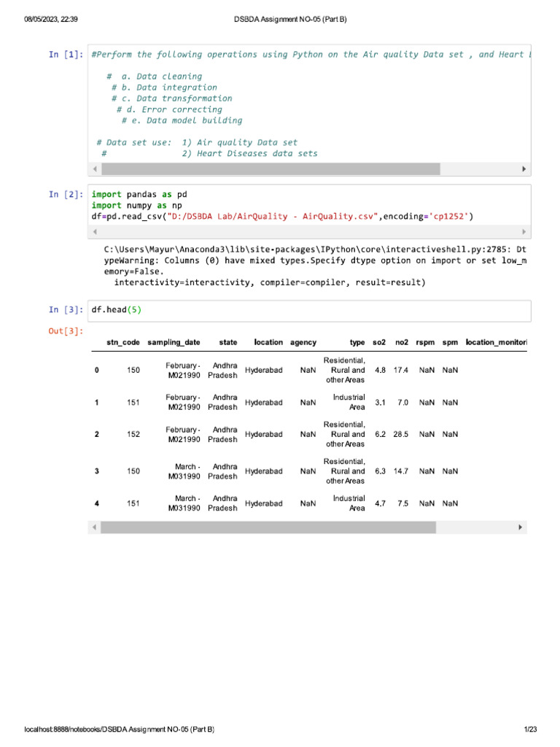Image resolution: width=560 pixels, height=747 pixels.
Task: Click the horizontal scrollbar thumb in cell 1
Action: pyautogui.click(x=271, y=169)
